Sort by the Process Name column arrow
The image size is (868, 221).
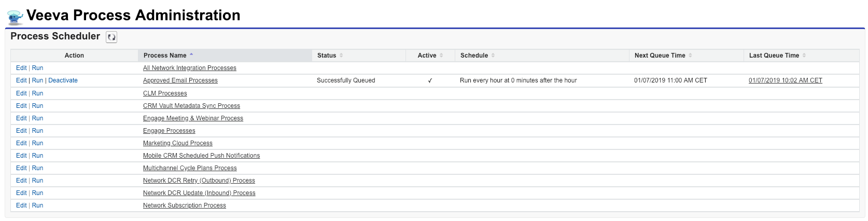coord(191,55)
